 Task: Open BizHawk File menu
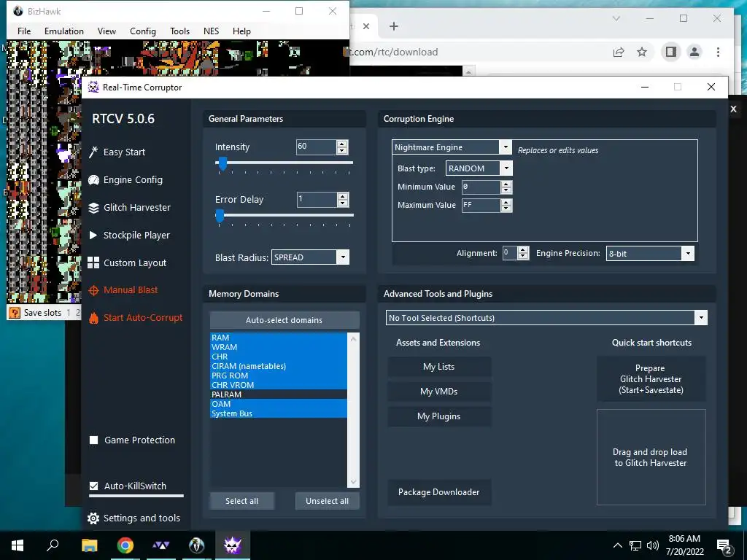[x=24, y=31]
